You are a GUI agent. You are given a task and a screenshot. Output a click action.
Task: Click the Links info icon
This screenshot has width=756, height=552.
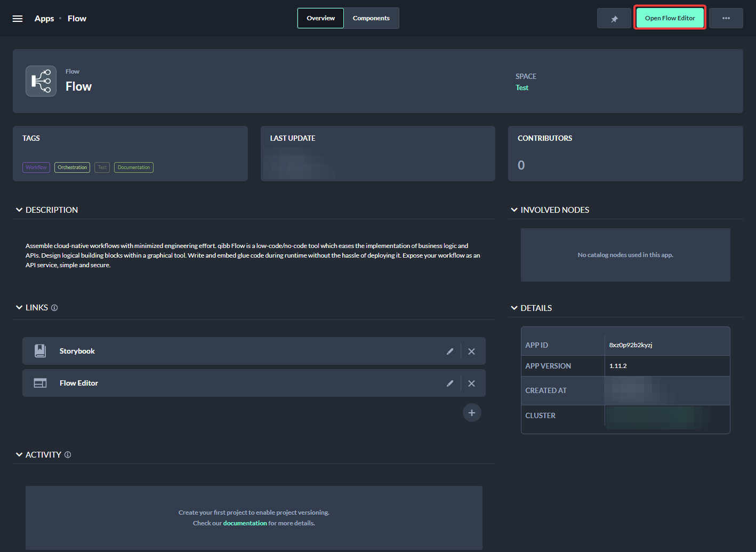(x=54, y=308)
